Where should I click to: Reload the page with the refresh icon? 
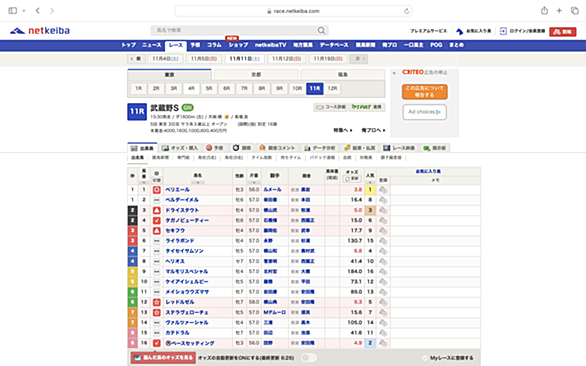[406, 11]
